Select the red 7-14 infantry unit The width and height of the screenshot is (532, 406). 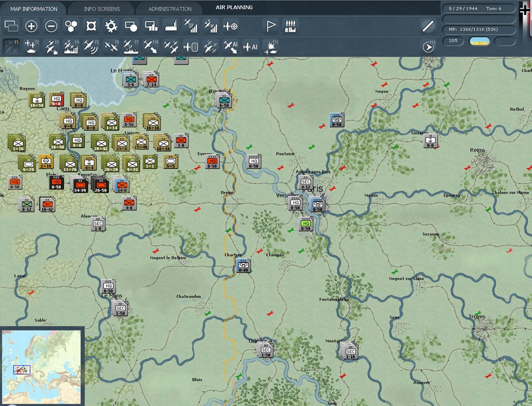[151, 80]
